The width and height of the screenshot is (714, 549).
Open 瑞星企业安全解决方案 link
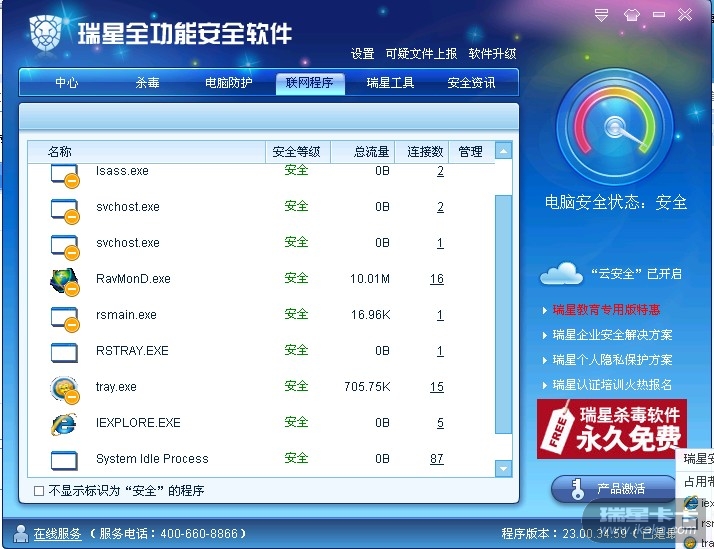coord(612,335)
